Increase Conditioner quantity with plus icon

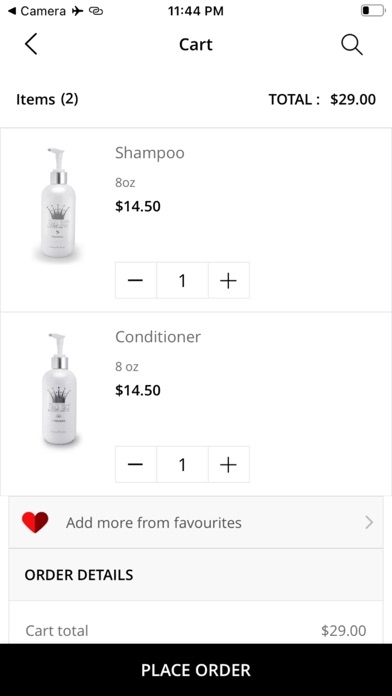tap(229, 464)
